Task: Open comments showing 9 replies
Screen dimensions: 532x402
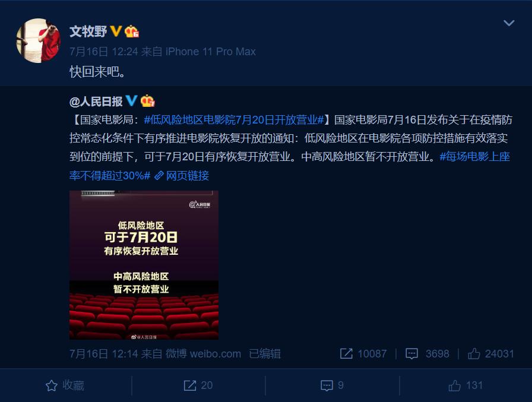Action: 332,385
